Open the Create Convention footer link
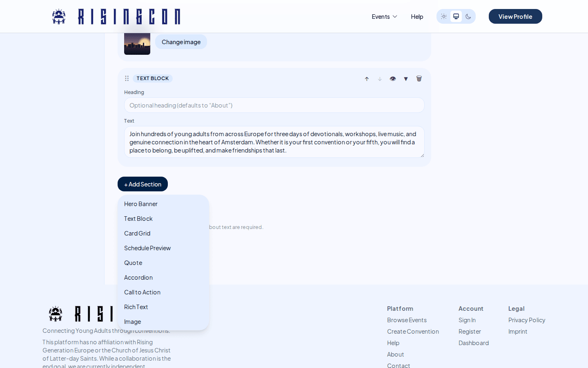 point(413,332)
